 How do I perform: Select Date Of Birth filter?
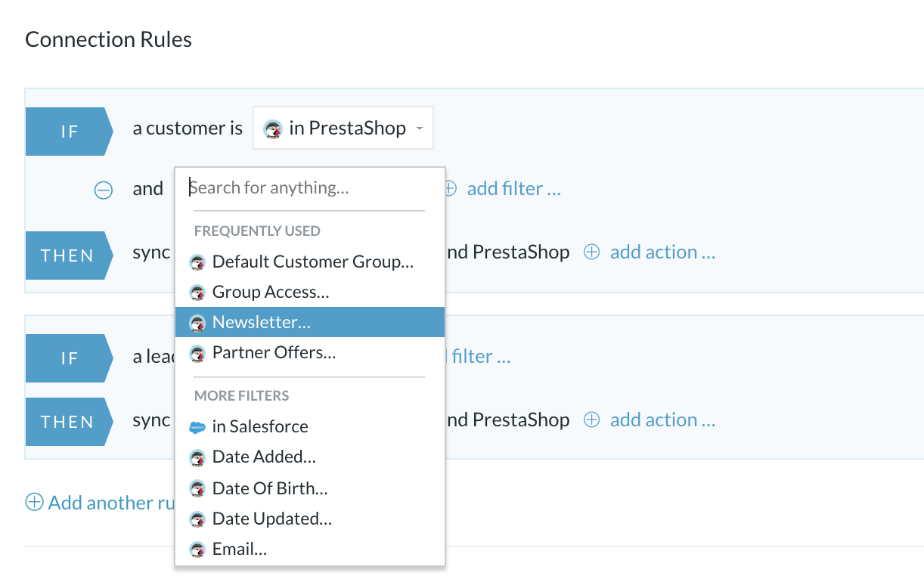310,488
